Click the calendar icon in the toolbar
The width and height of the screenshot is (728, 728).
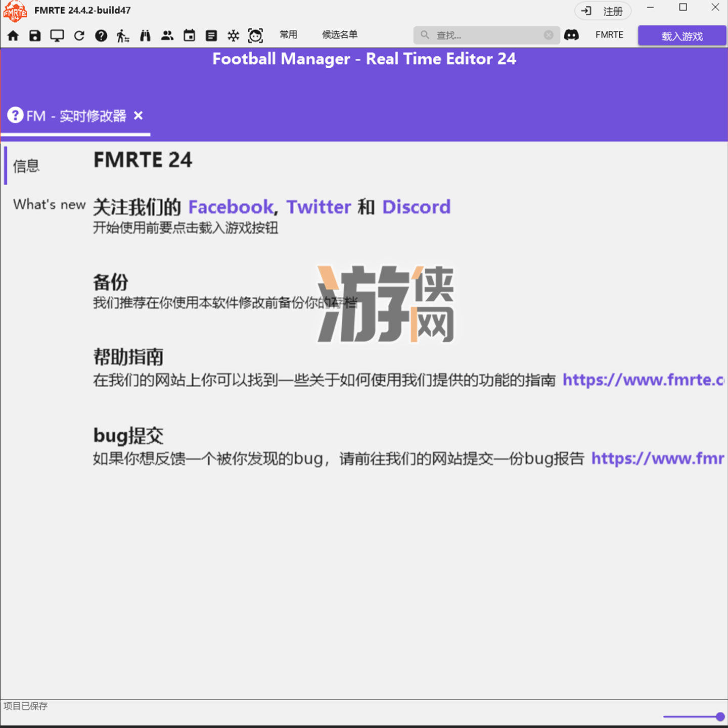(189, 35)
